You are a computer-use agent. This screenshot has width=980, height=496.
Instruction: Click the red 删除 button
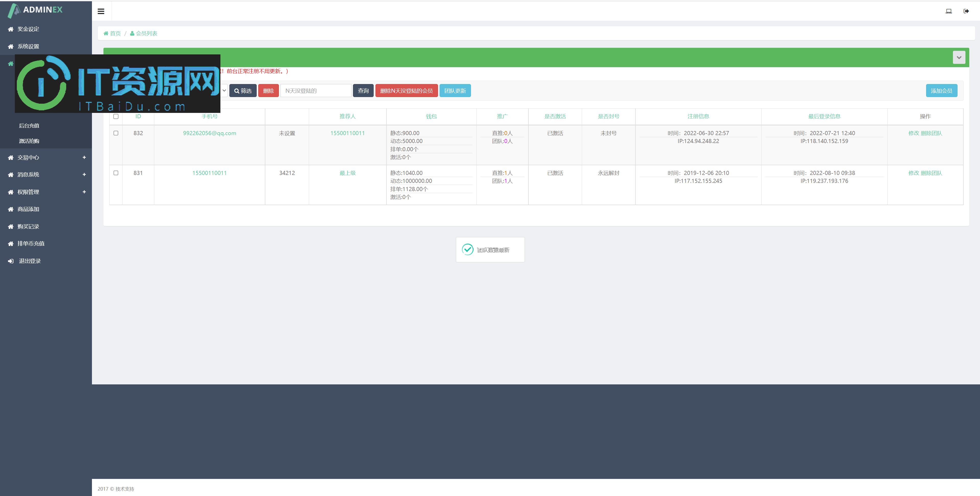(268, 90)
